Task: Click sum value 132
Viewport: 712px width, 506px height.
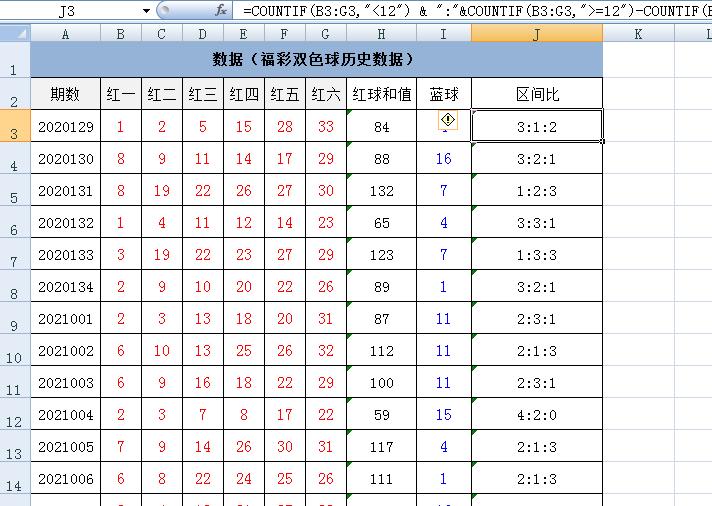Action: click(381, 190)
